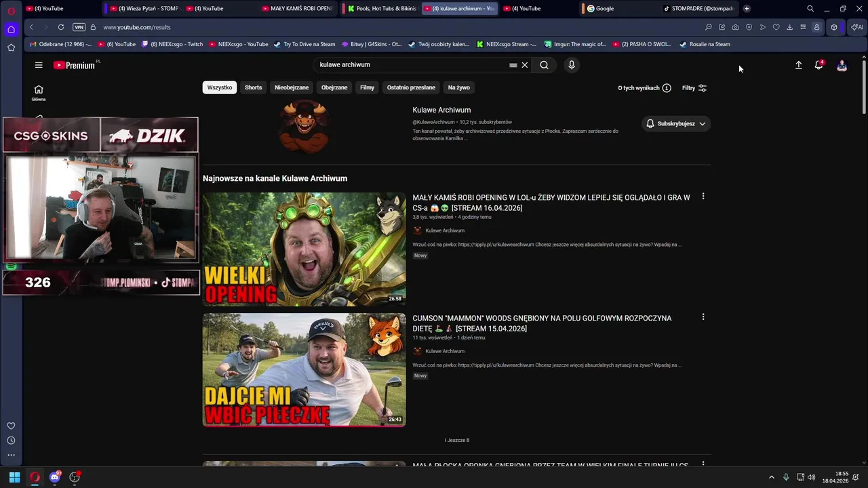Open the Filtry search filters
868x488 pixels.
pyautogui.click(x=694, y=88)
